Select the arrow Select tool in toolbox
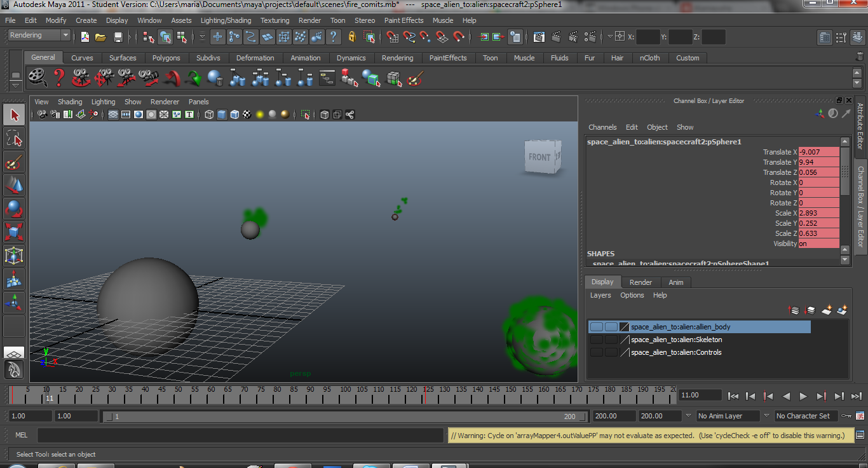Viewport: 868px width, 468px height. pos(15,115)
